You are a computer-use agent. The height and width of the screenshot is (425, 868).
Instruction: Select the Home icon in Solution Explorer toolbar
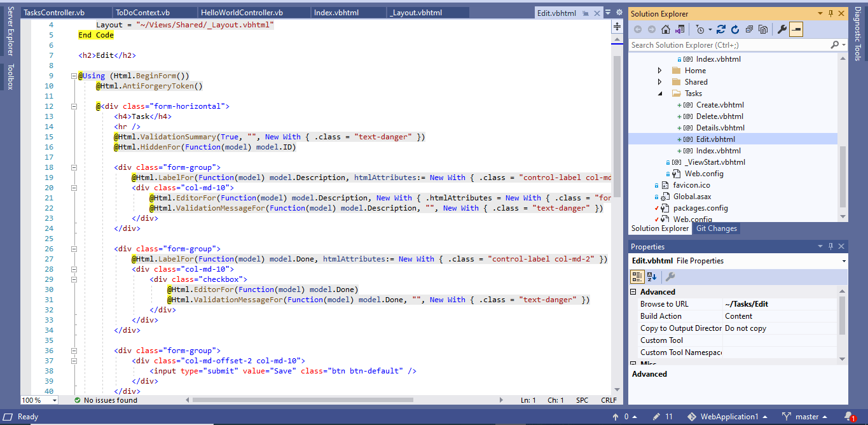tap(665, 29)
